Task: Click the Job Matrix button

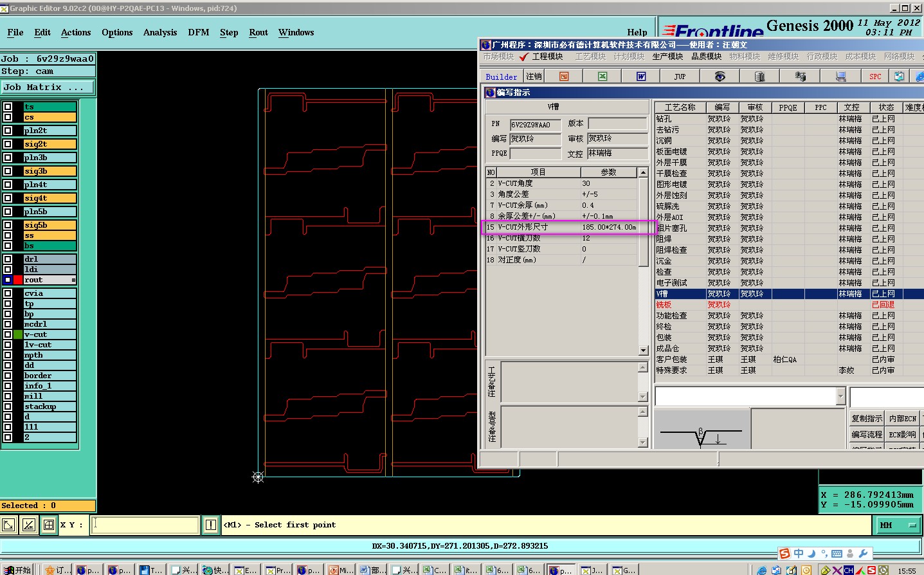Action: (47, 87)
